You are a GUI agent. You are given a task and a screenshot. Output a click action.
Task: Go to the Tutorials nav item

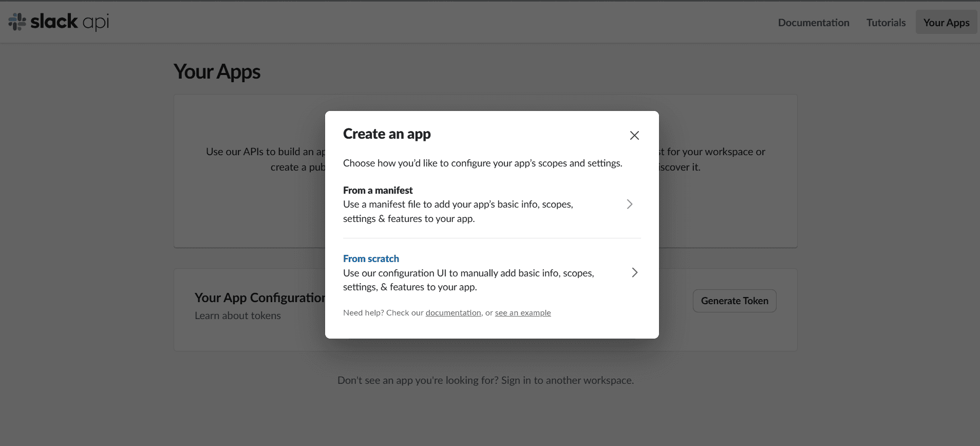click(x=886, y=23)
